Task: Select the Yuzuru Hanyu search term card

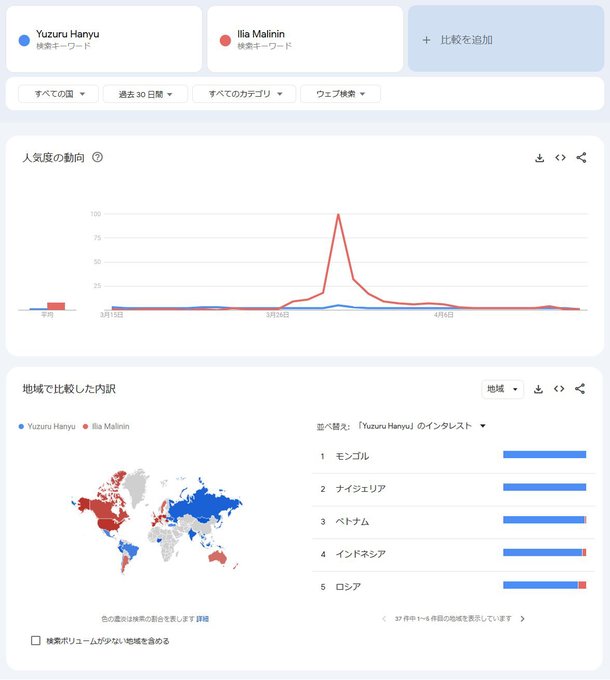Action: pos(104,40)
